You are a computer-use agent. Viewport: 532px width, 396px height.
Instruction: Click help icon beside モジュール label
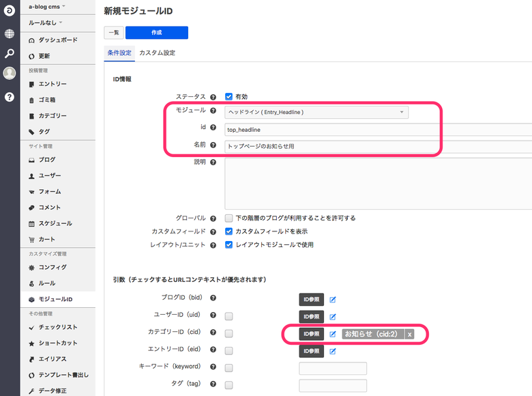(x=213, y=111)
